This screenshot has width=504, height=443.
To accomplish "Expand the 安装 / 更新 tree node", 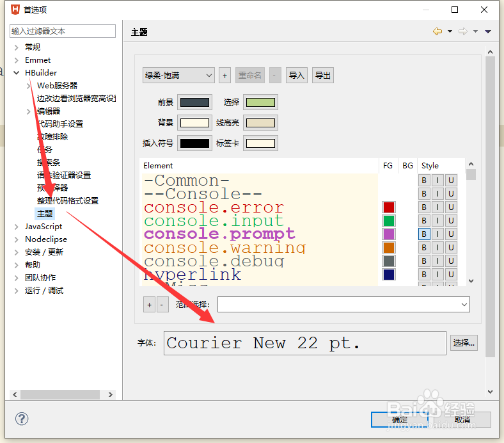I will click(17, 252).
